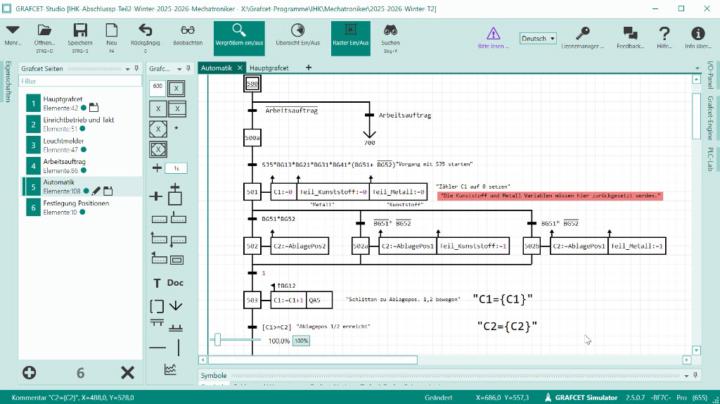Select the T text tool
The image size is (720, 404).
pos(157,283)
